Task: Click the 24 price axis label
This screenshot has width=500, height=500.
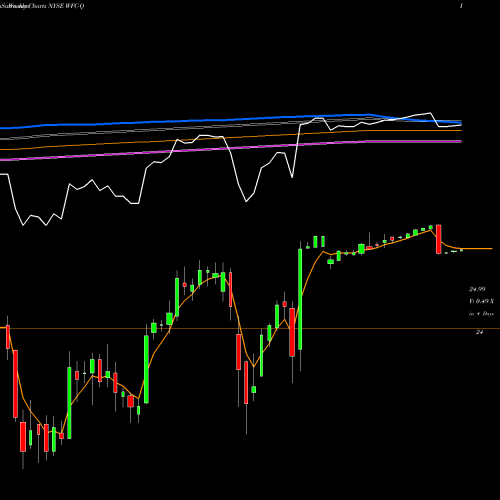Action: [x=479, y=332]
